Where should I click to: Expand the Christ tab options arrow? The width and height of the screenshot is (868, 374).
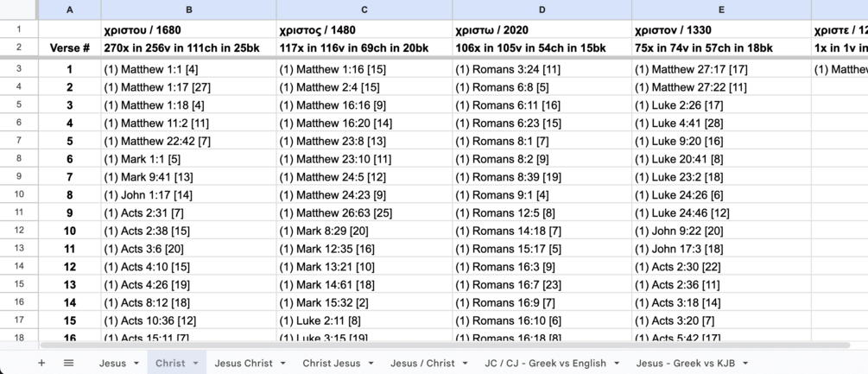[x=196, y=364]
